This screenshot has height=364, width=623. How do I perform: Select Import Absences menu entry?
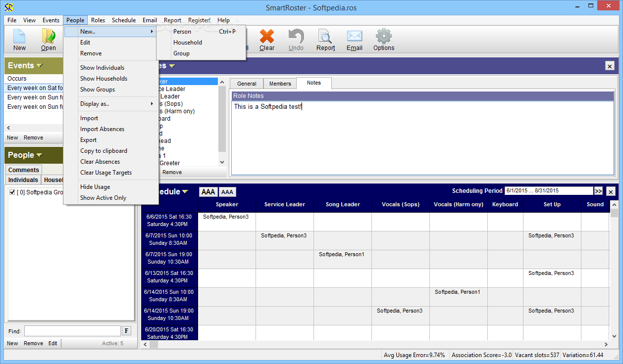click(x=110, y=129)
